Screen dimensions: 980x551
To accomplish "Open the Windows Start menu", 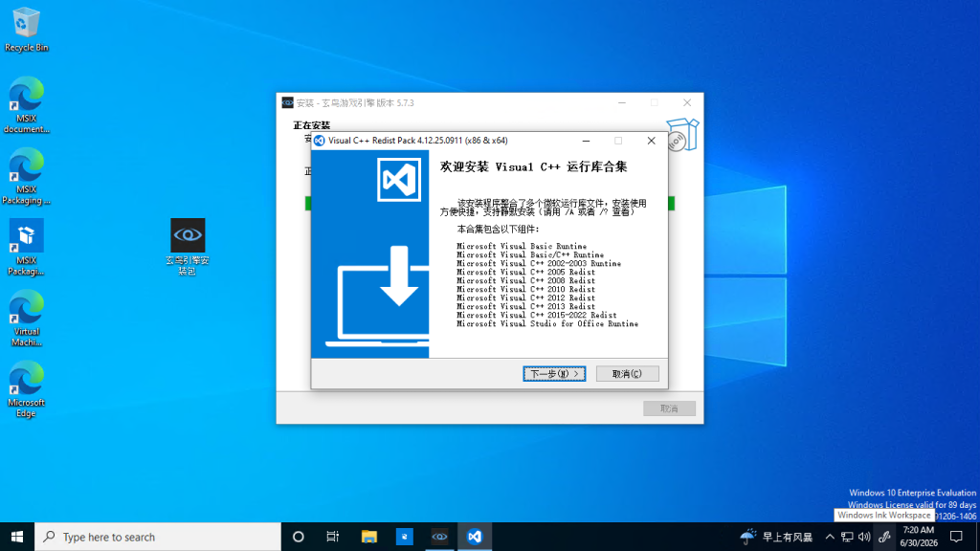I will 17,537.
